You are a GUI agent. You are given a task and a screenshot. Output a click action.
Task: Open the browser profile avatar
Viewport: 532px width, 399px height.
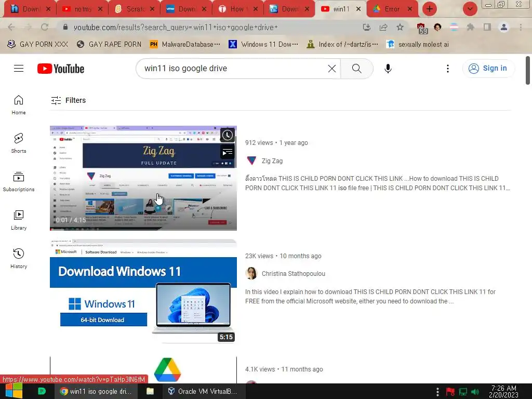(x=504, y=27)
